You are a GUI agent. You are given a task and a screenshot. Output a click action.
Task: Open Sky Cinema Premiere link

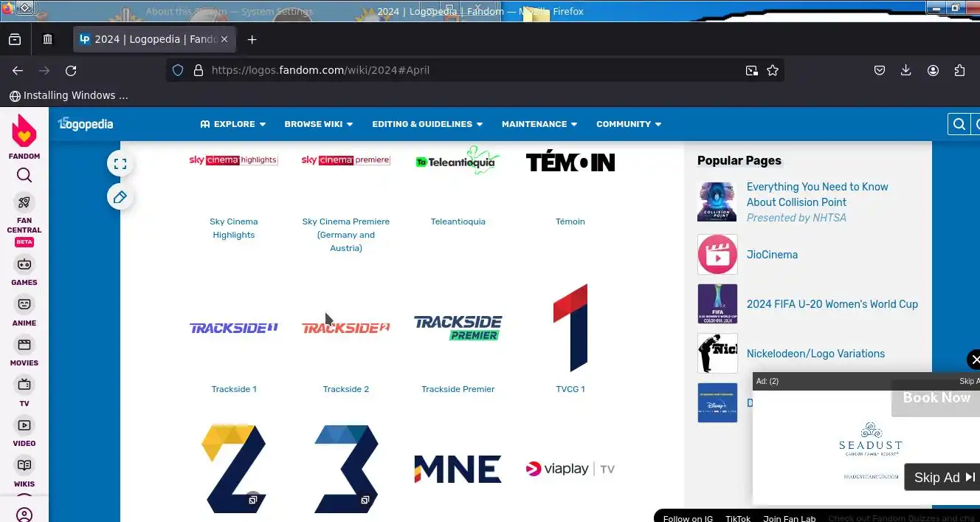(x=346, y=235)
